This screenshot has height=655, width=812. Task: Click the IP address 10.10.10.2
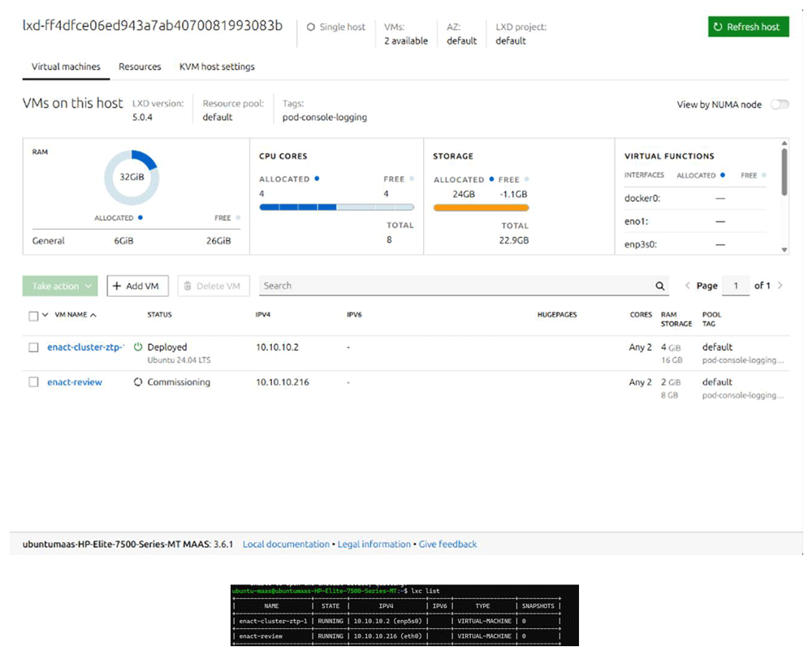coord(277,347)
